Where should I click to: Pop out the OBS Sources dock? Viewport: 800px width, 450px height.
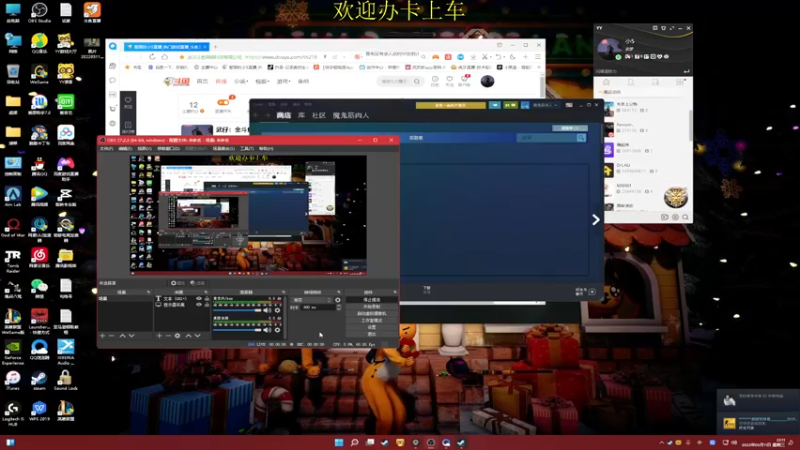tap(206, 292)
